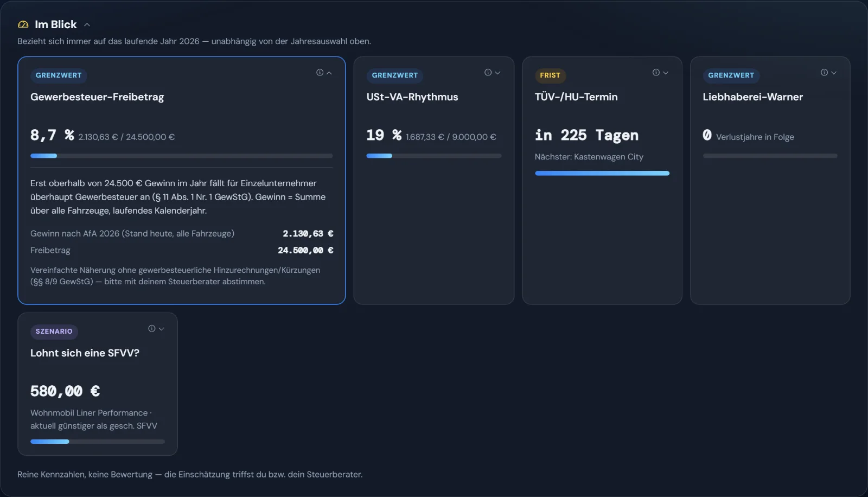Click the 0 Verlustjahre in Folge text

749,136
